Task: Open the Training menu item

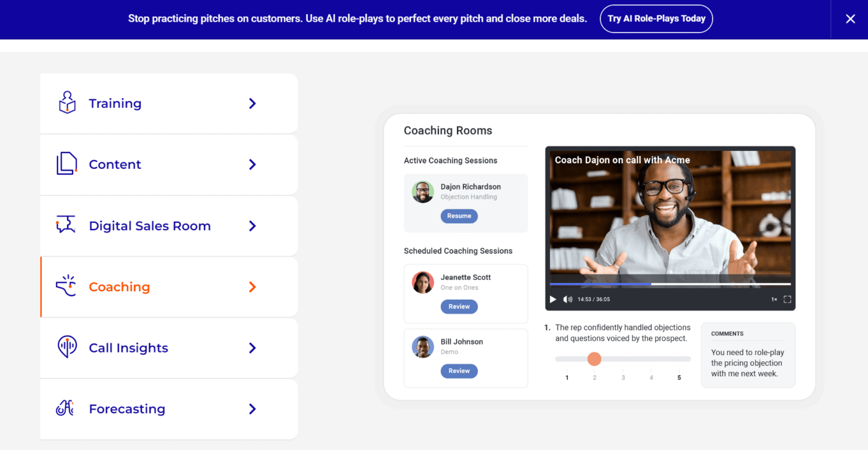Action: (x=169, y=104)
